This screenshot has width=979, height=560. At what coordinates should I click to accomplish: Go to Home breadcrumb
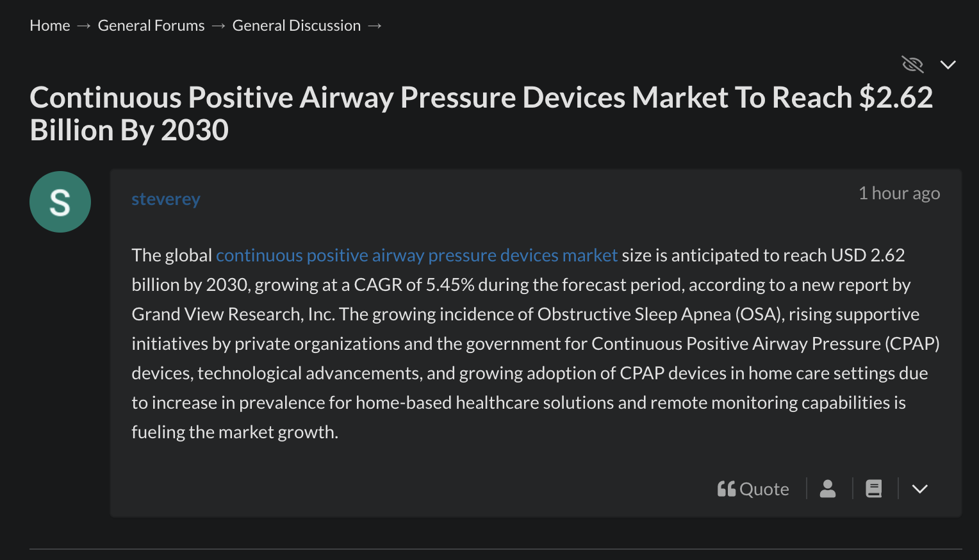tap(50, 26)
